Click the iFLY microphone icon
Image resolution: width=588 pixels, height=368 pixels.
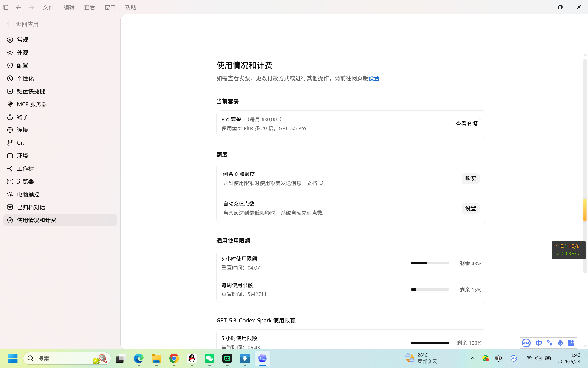[x=560, y=343]
